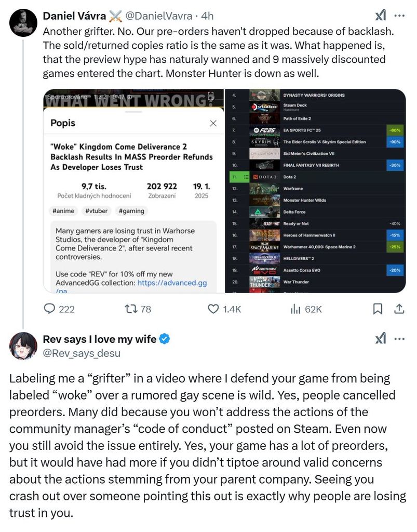Share Daniel Vávra's tweet
Viewport: 417px width, 532px height.
click(399, 309)
